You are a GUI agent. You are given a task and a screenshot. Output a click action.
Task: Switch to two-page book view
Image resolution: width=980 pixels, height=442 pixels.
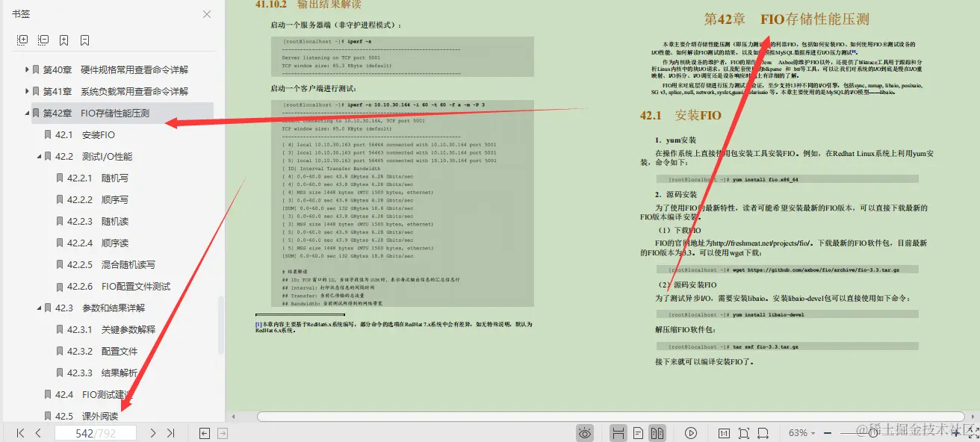pyautogui.click(x=657, y=432)
